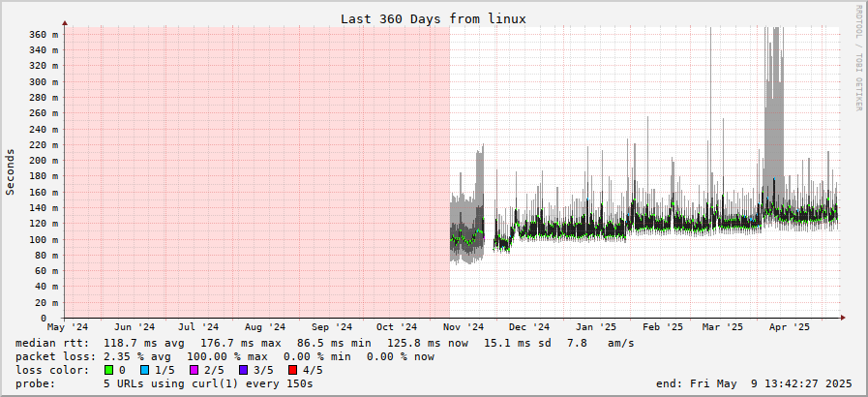Click the Sep '24 x-axis label
Screen dimensions: 868x397
point(332,327)
